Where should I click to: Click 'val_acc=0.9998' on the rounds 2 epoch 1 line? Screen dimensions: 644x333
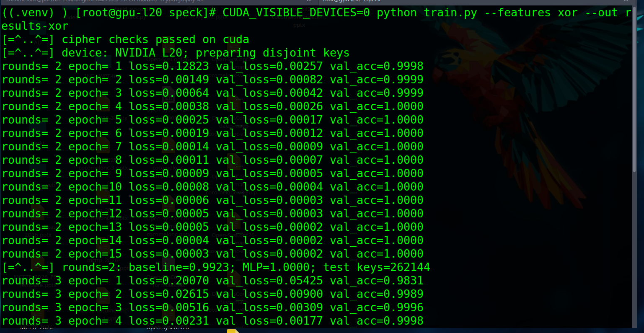(377, 67)
